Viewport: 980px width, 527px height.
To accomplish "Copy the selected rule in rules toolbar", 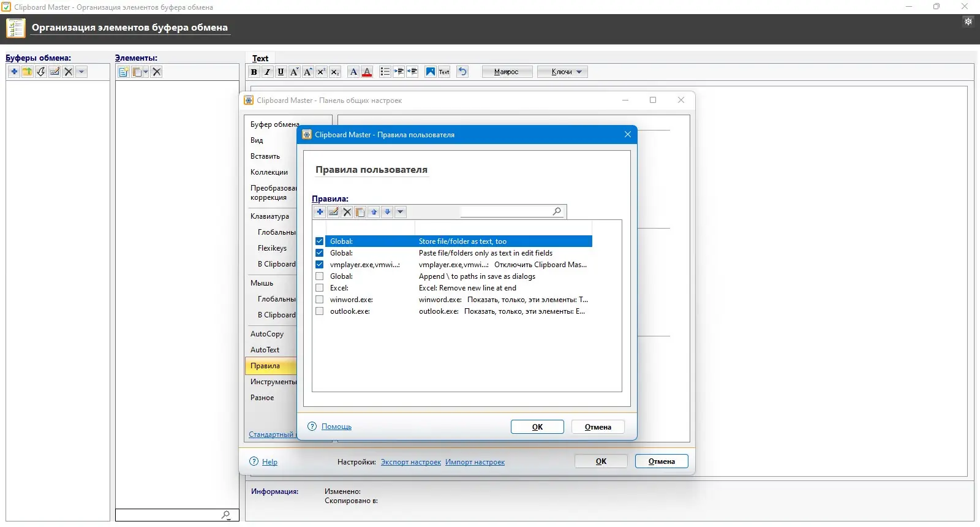I will [x=360, y=212].
